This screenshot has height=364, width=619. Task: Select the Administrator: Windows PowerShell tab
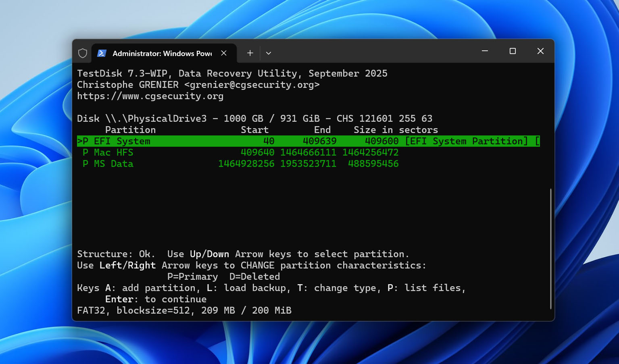pyautogui.click(x=164, y=53)
